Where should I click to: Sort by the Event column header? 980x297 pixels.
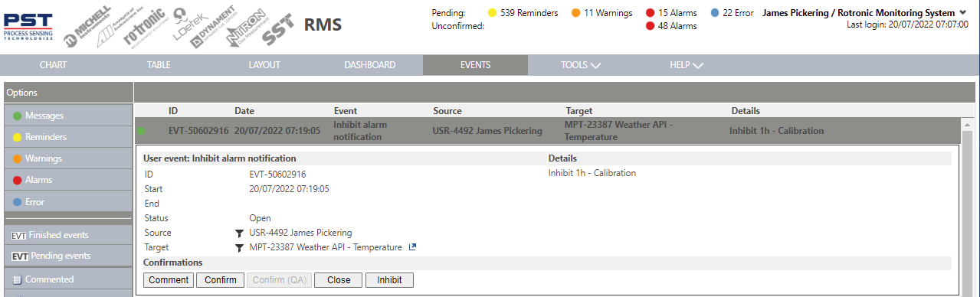tap(346, 111)
